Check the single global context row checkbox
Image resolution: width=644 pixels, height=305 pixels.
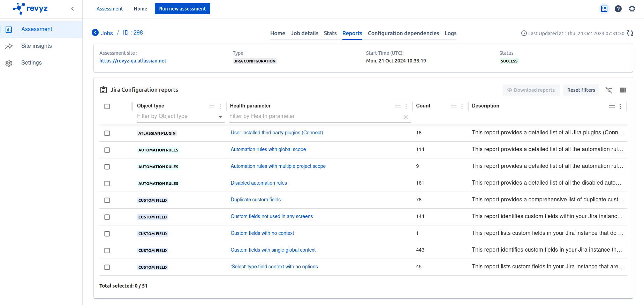[107, 251]
